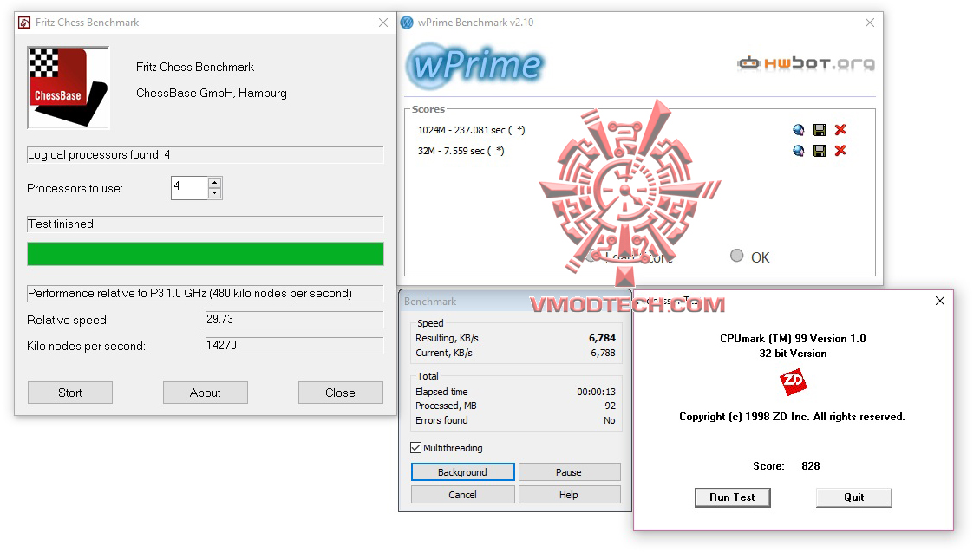This screenshot has width=980, height=552.
Task: Click the Logical processors found: 4 field
Action: tap(205, 155)
